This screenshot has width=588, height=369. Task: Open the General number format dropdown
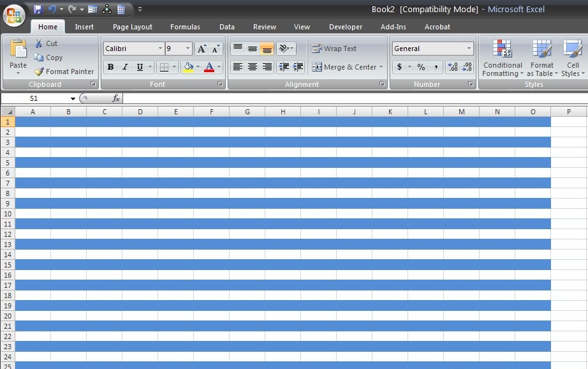469,49
